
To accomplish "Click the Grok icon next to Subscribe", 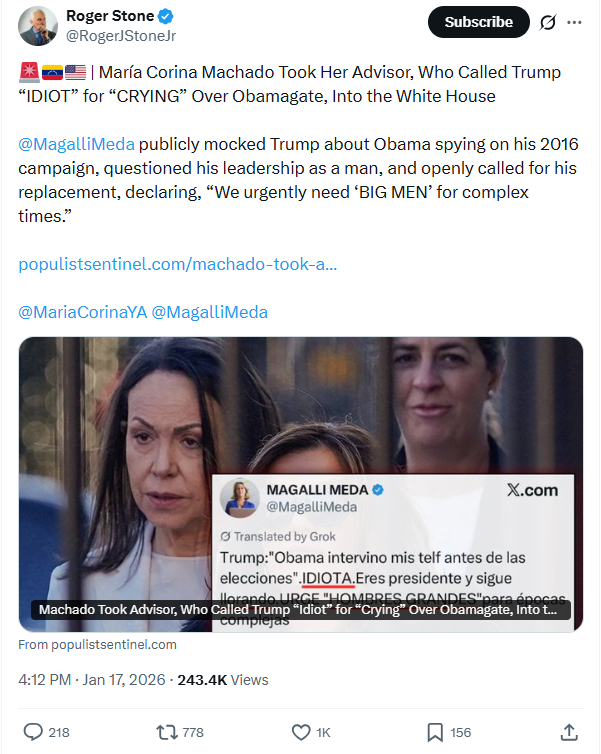I will (x=548, y=22).
